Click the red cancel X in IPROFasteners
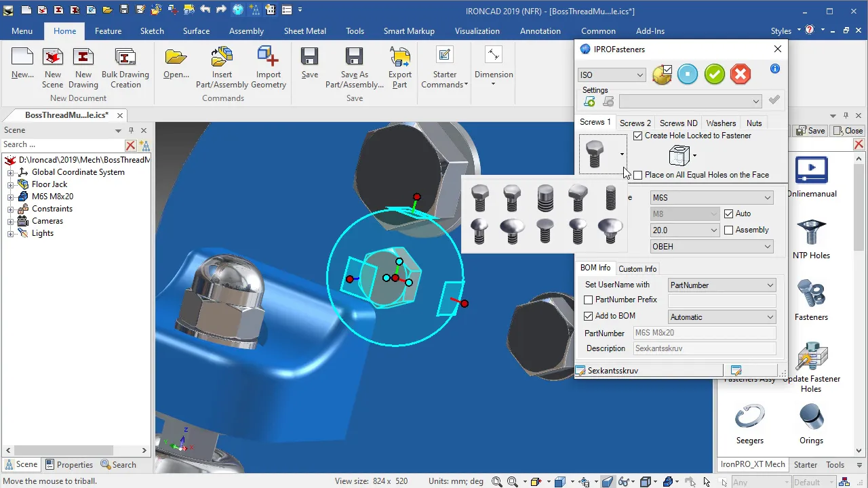This screenshot has width=868, height=488. pyautogui.click(x=741, y=75)
